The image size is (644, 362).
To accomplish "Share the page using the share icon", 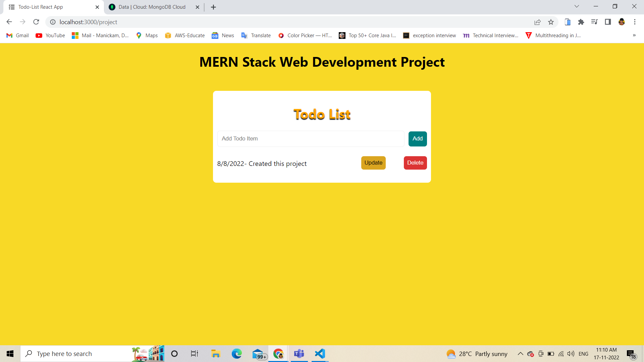I will point(538,22).
